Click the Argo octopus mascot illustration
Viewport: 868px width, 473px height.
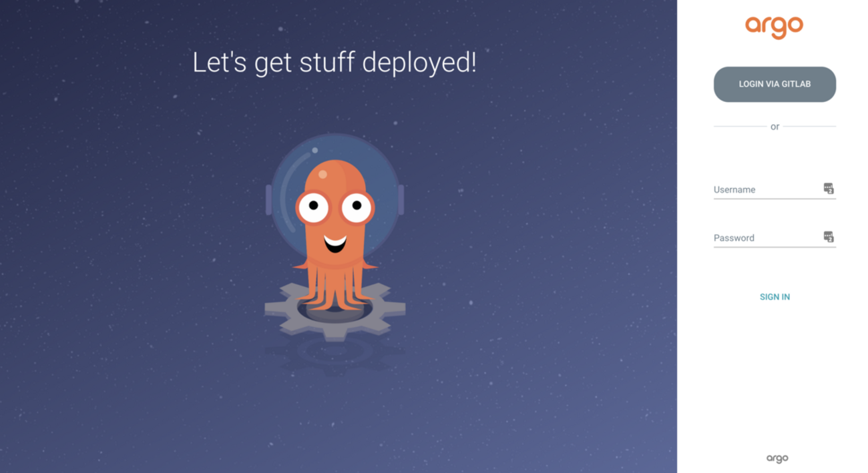[x=335, y=237]
